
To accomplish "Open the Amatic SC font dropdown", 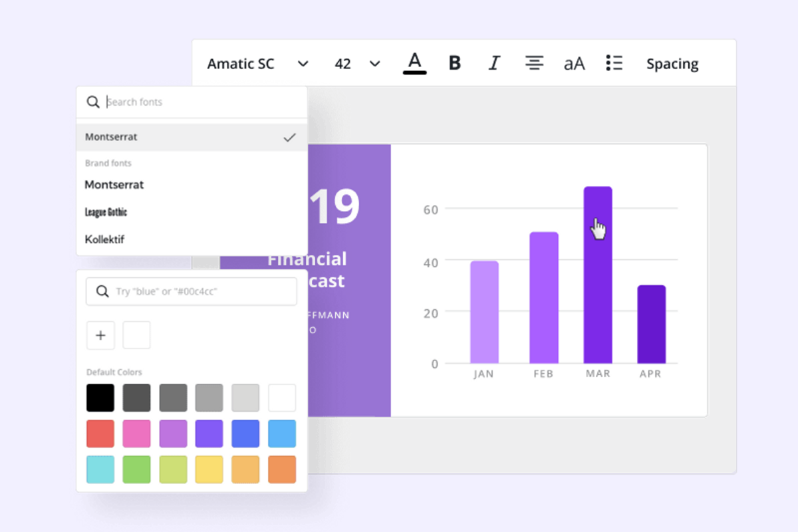I will (x=241, y=63).
